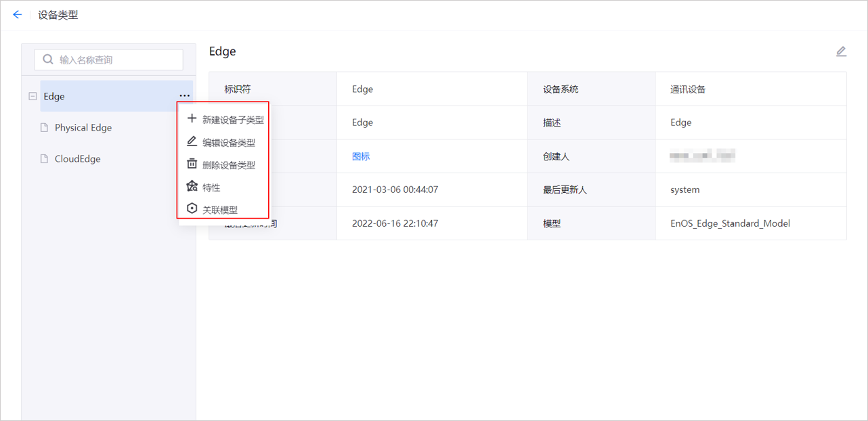This screenshot has height=421, width=868.
Task: Click the trash icon beside 删除设备类型
Action: pyautogui.click(x=190, y=162)
